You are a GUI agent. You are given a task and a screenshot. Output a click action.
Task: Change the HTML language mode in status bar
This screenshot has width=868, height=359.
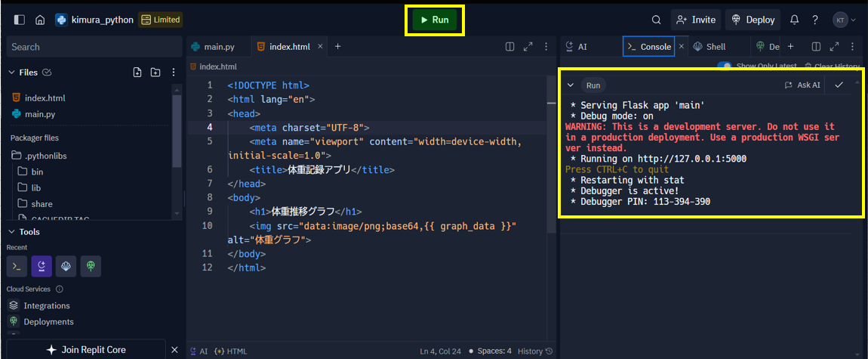tap(231, 351)
